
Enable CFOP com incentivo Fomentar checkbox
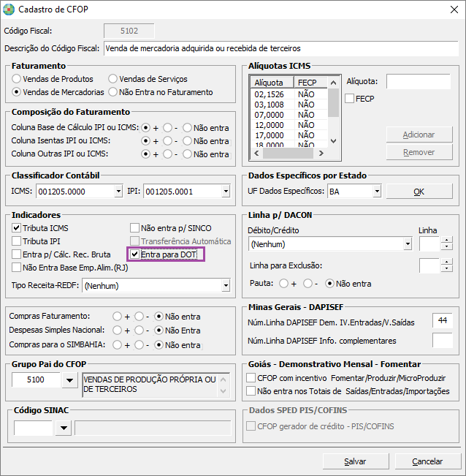click(251, 378)
